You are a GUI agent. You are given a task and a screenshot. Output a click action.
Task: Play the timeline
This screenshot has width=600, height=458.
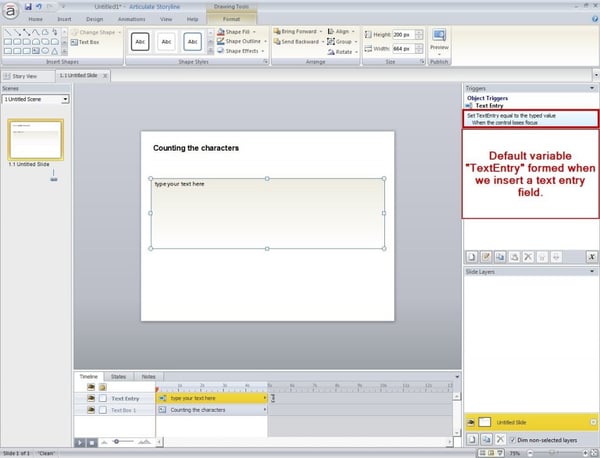click(x=80, y=443)
